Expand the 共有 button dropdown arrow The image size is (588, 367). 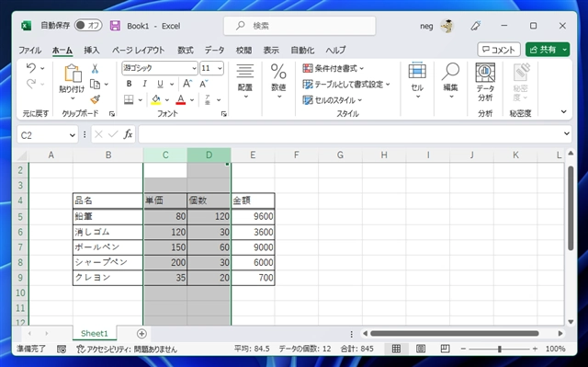tap(564, 50)
